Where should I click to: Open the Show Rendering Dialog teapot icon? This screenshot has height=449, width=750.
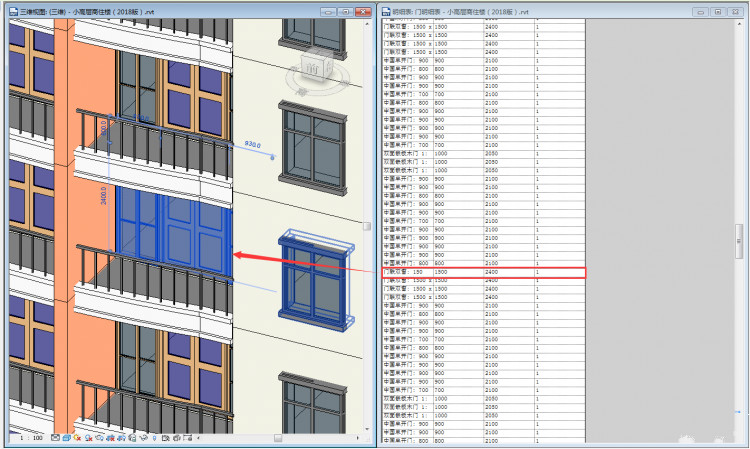99,438
